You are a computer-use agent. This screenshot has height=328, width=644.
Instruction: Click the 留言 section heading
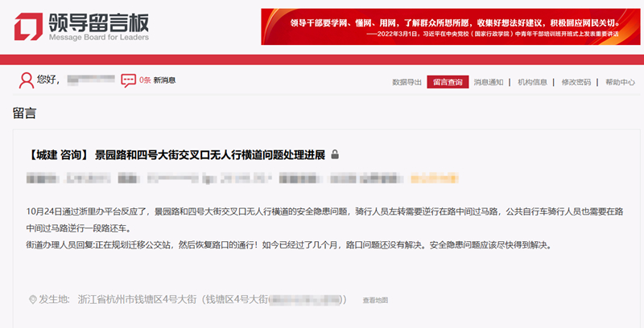coord(24,113)
